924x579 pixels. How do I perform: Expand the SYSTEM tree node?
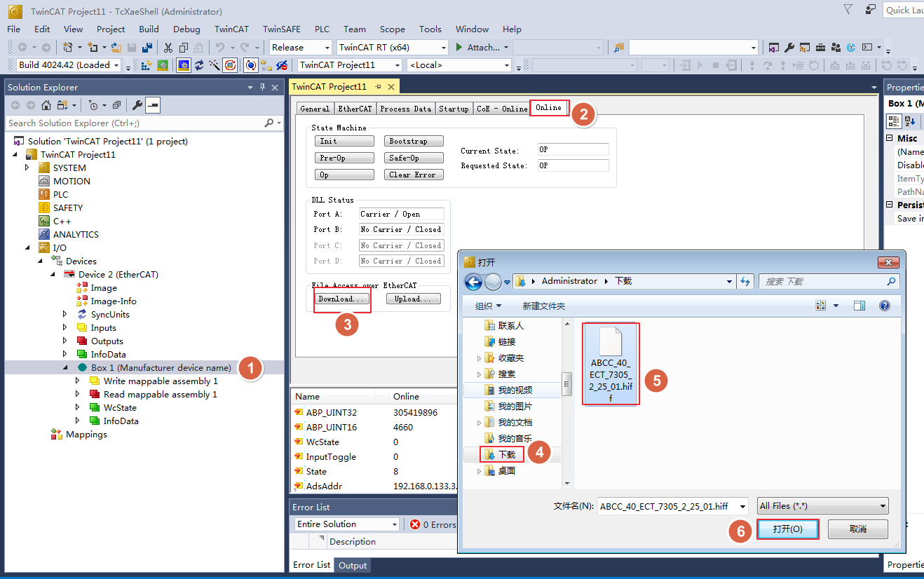click(28, 168)
